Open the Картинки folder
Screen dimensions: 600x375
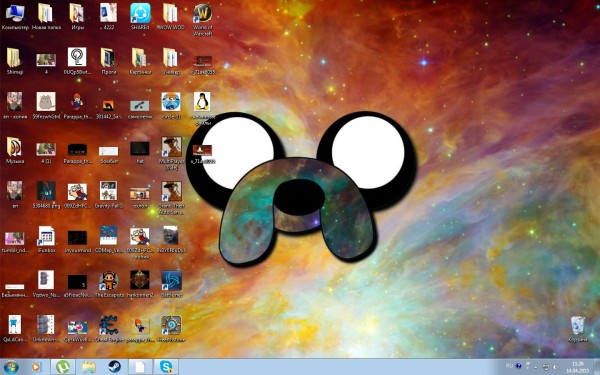pyautogui.click(x=140, y=61)
